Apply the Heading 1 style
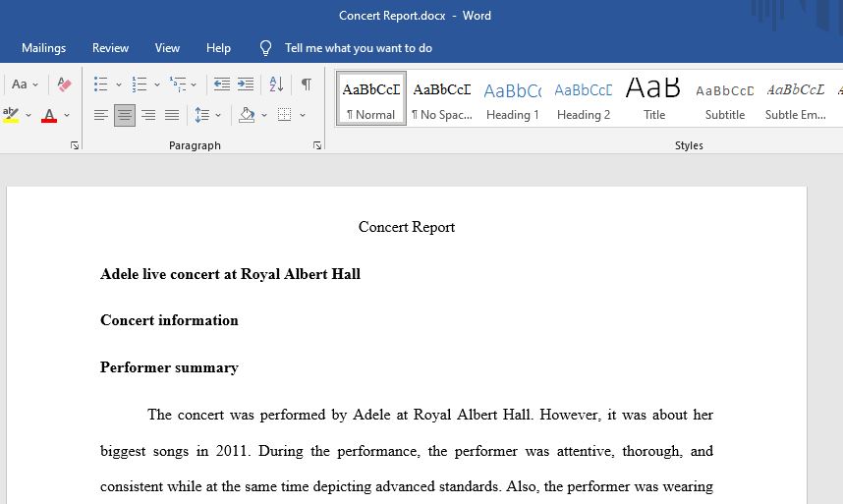 [x=512, y=99]
